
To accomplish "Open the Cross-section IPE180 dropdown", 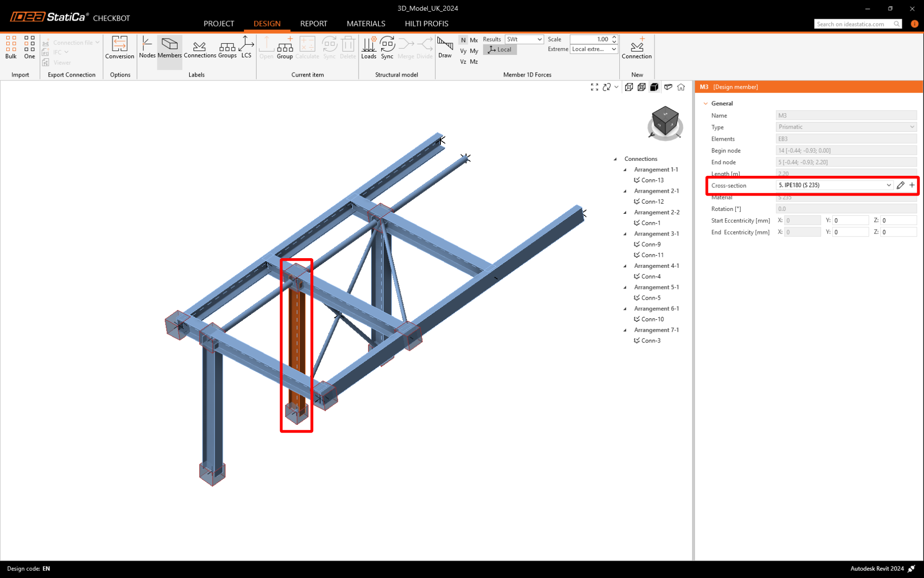I will pos(888,185).
